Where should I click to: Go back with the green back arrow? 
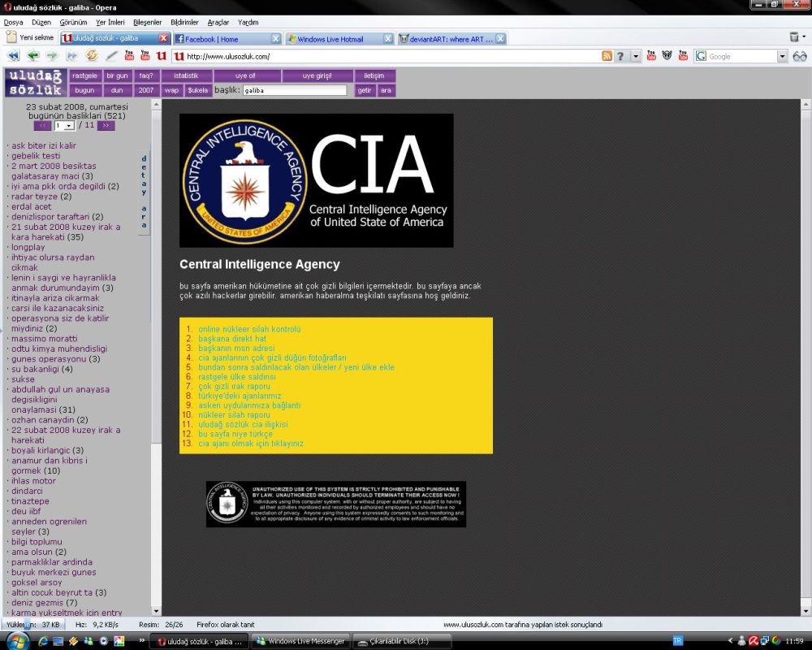(32, 56)
